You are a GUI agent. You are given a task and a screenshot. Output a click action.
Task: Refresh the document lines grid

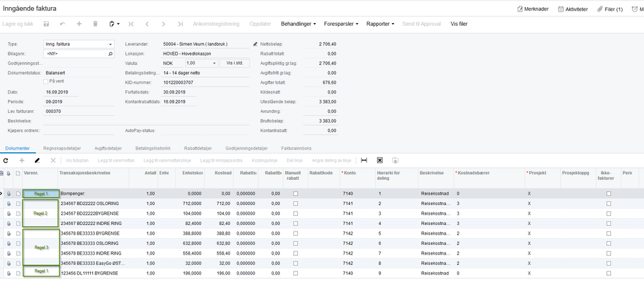click(6, 161)
